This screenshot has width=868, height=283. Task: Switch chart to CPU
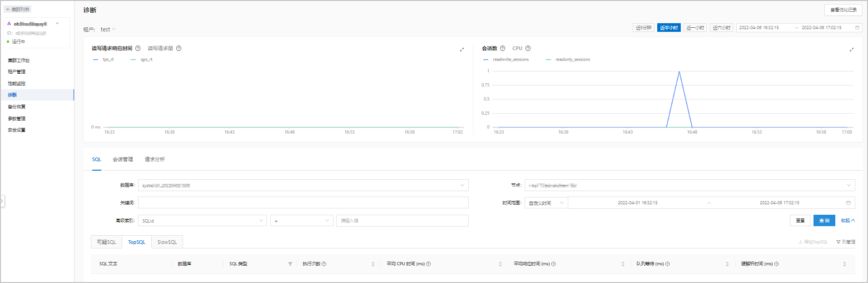(517, 48)
